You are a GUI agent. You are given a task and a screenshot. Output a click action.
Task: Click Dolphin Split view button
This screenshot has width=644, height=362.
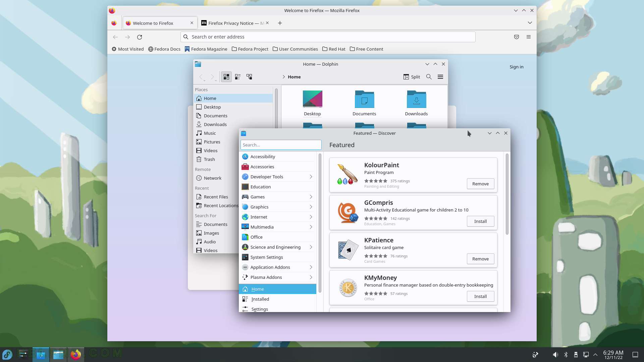tap(412, 77)
